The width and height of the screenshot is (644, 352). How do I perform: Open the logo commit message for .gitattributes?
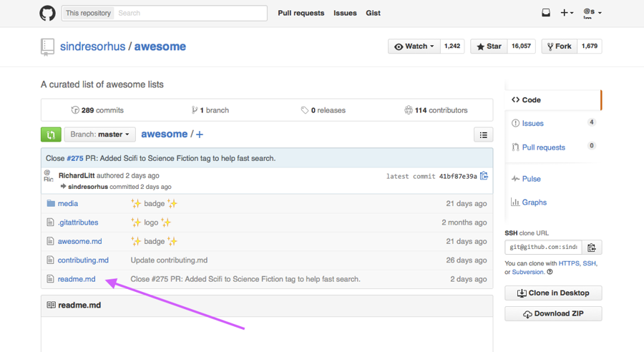pos(151,223)
